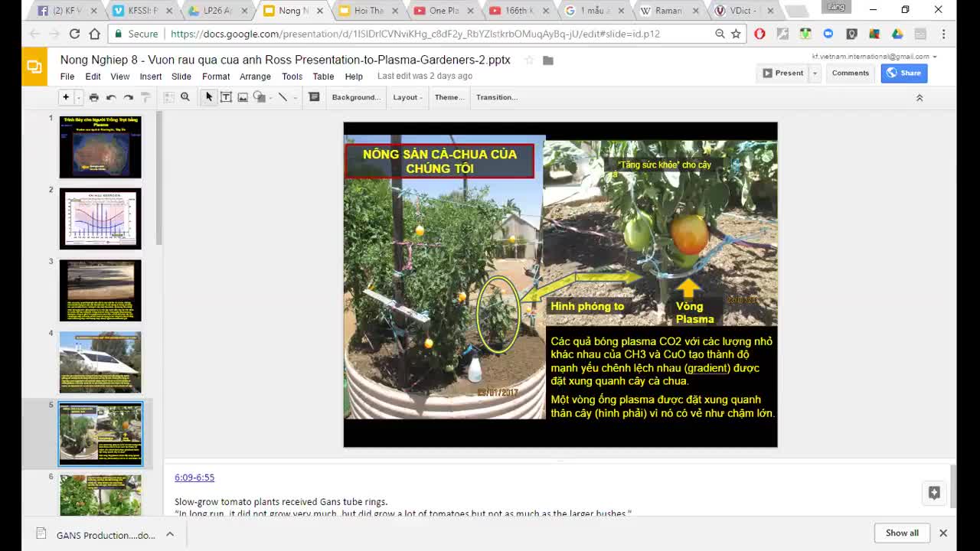The height and width of the screenshot is (551, 980).
Task: Bookmark this page with the star icon
Action: (x=736, y=34)
